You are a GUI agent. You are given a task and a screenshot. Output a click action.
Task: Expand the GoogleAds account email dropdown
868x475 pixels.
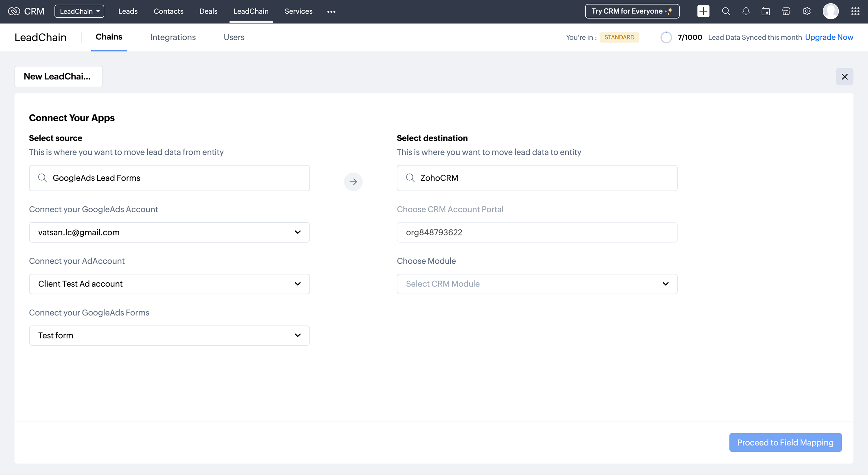[x=169, y=232]
